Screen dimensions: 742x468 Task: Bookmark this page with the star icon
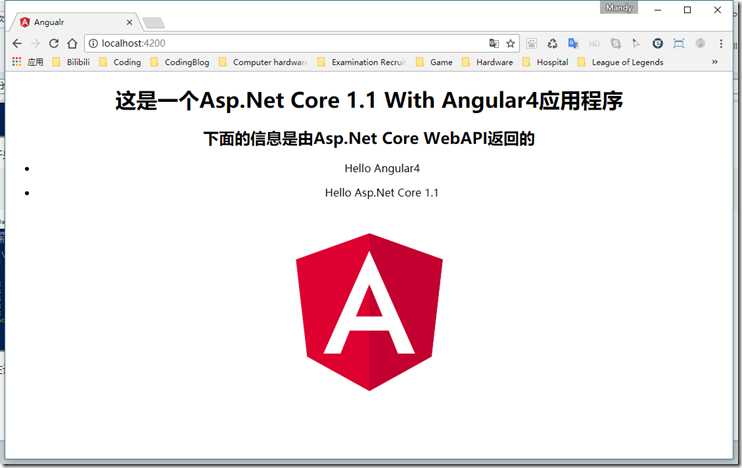click(510, 44)
